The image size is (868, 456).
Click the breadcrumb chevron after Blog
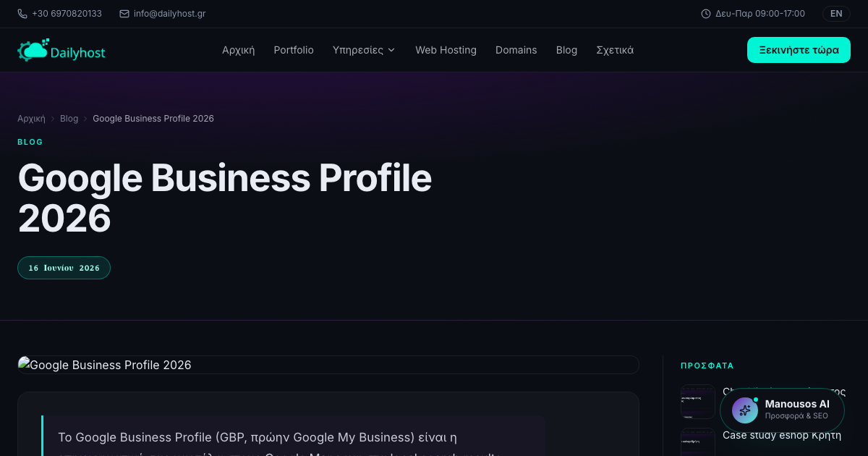pyautogui.click(x=85, y=119)
